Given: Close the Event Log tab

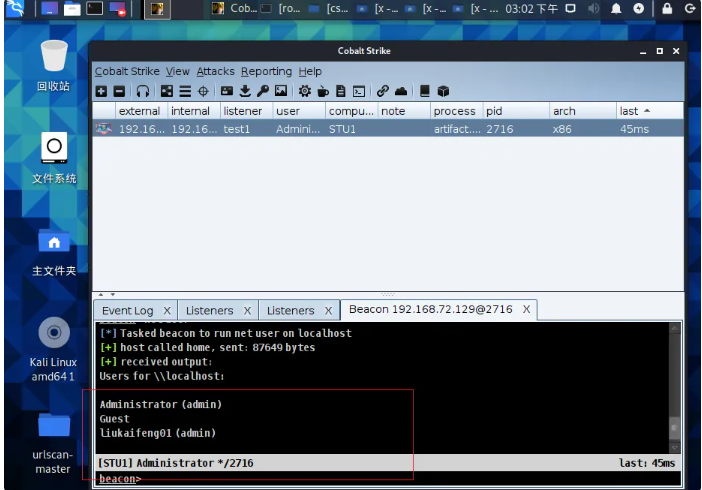Looking at the screenshot, I should (x=167, y=310).
